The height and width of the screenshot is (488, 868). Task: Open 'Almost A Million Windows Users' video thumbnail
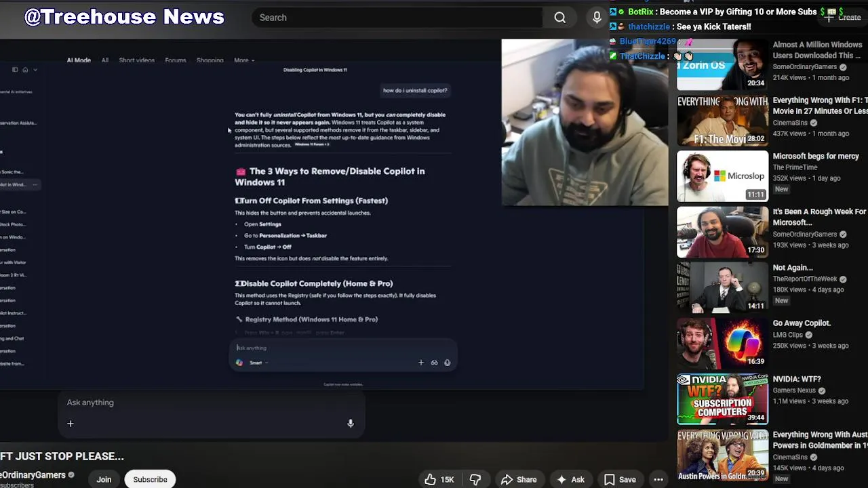(722, 65)
